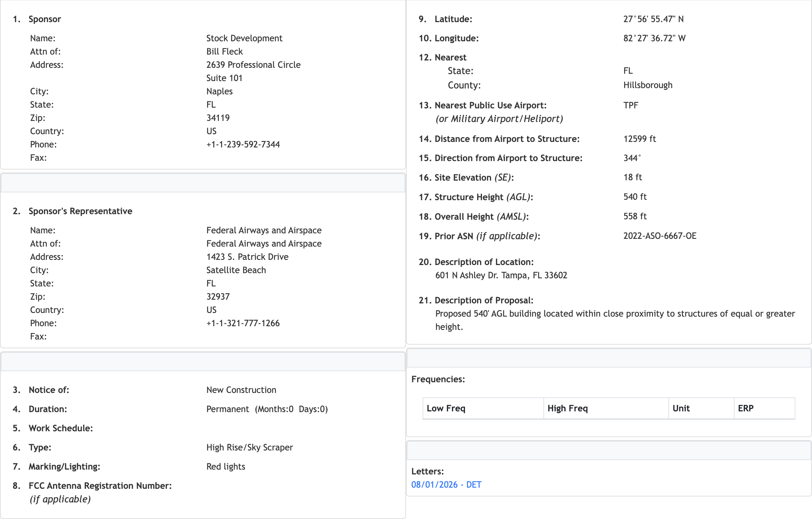The width and height of the screenshot is (812, 519).
Task: Click sponsor phone number +1-1-239-592-7344
Action: (243, 144)
